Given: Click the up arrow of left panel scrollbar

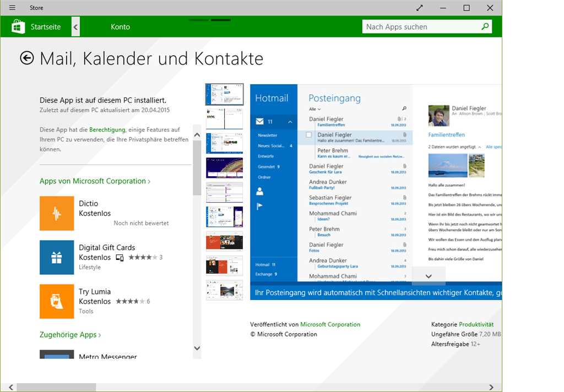Looking at the screenshot, I should pos(197,135).
